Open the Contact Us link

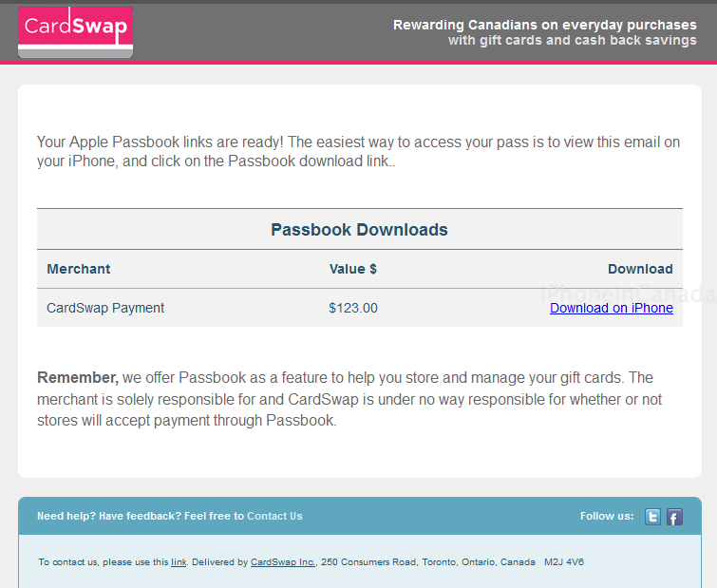click(274, 516)
